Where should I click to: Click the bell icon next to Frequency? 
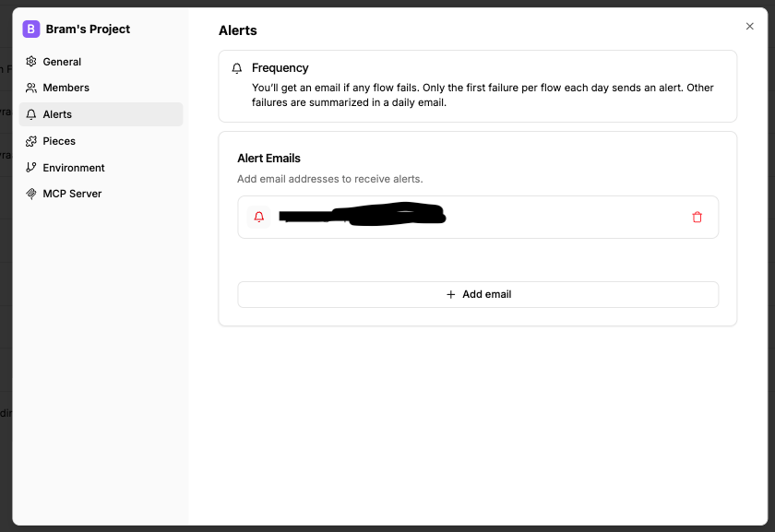[237, 68]
